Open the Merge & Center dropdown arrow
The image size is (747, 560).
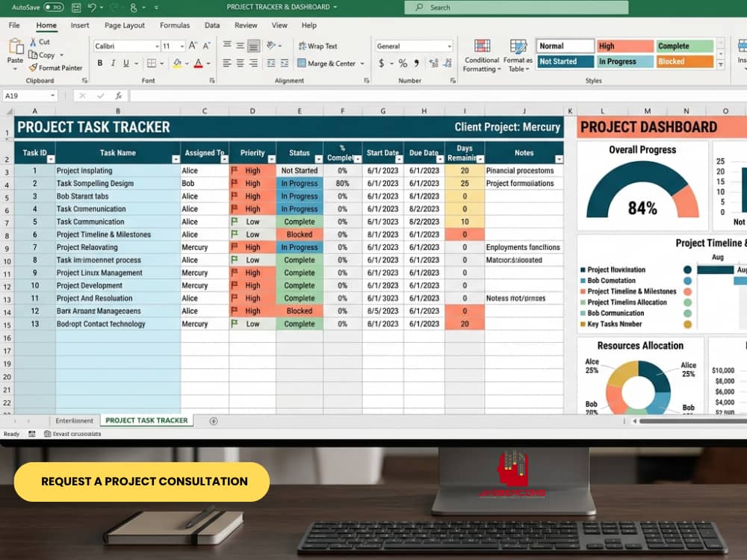[362, 63]
